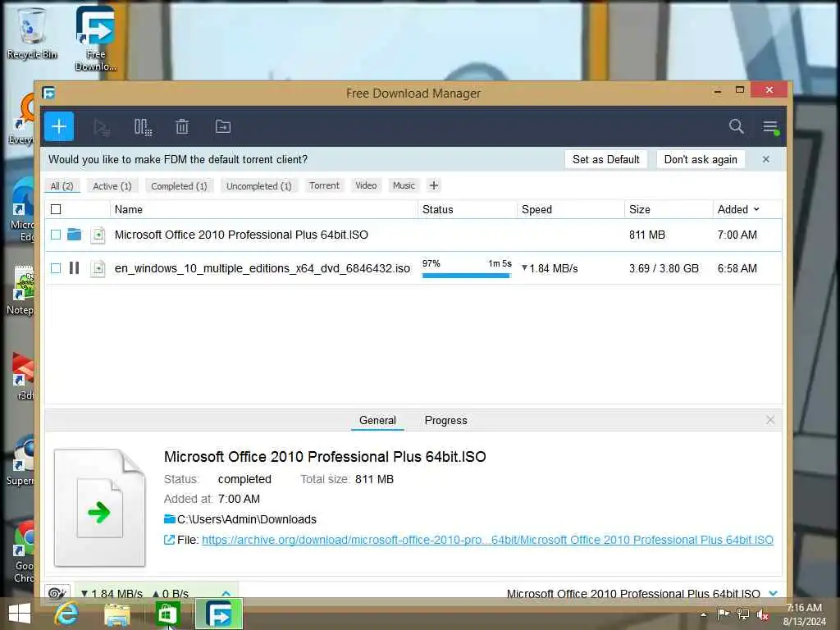
Task: Select the en_windows_10_multiple_editions row name
Action: [262, 268]
